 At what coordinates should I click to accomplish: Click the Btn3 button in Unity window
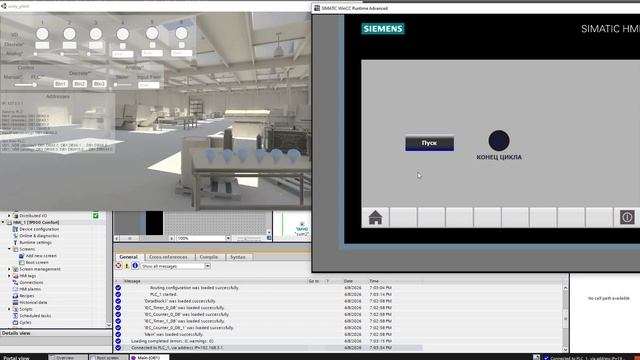pos(99,84)
